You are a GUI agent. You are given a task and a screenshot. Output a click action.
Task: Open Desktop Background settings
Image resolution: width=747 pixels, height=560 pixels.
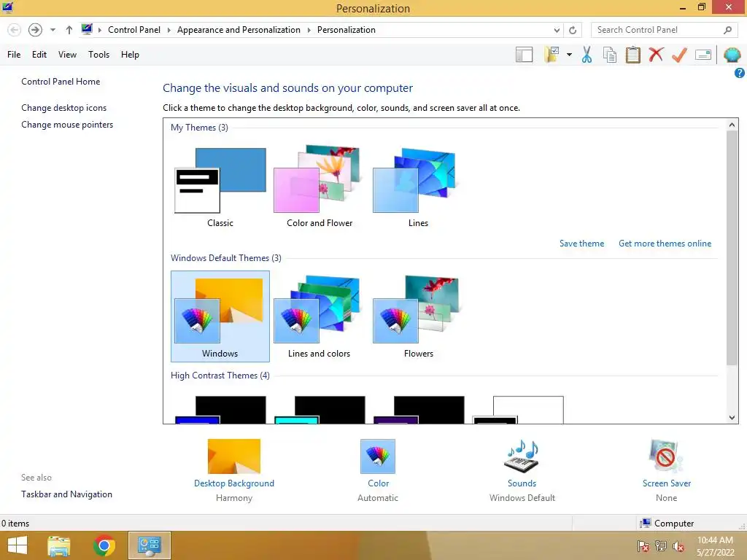click(x=234, y=464)
